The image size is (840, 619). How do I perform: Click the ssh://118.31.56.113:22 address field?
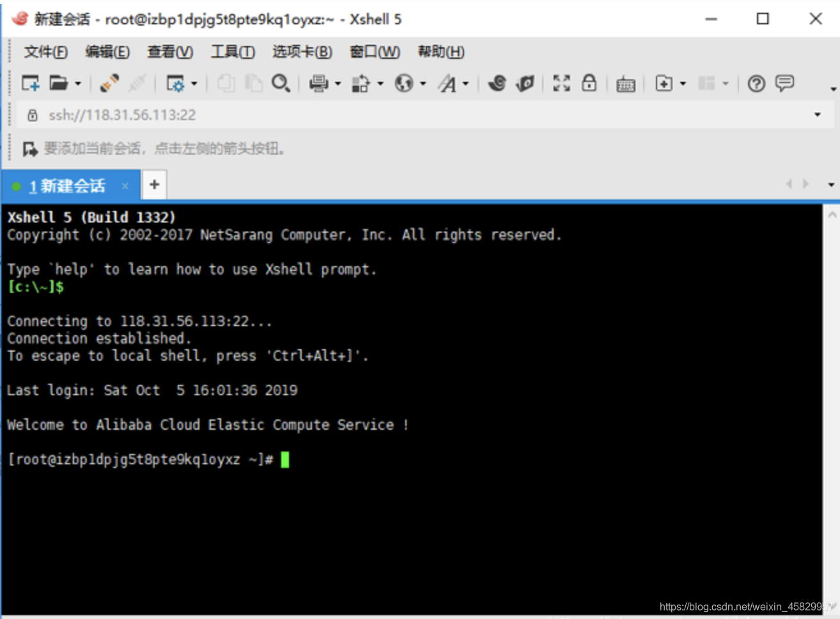pos(424,115)
